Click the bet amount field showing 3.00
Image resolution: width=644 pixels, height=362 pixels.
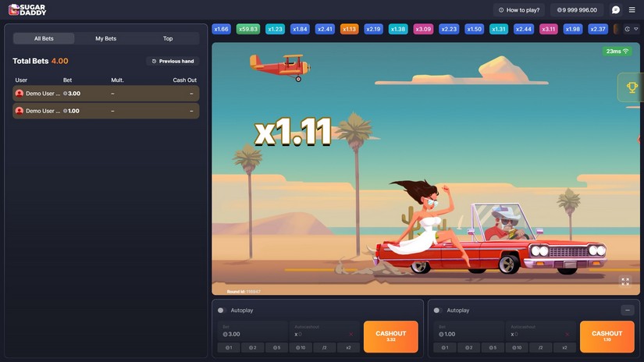click(x=253, y=331)
